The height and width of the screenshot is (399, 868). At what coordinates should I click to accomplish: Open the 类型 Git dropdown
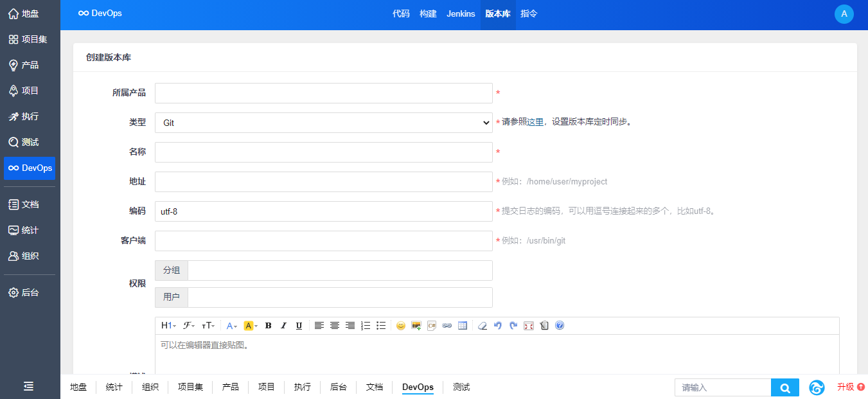click(x=323, y=123)
